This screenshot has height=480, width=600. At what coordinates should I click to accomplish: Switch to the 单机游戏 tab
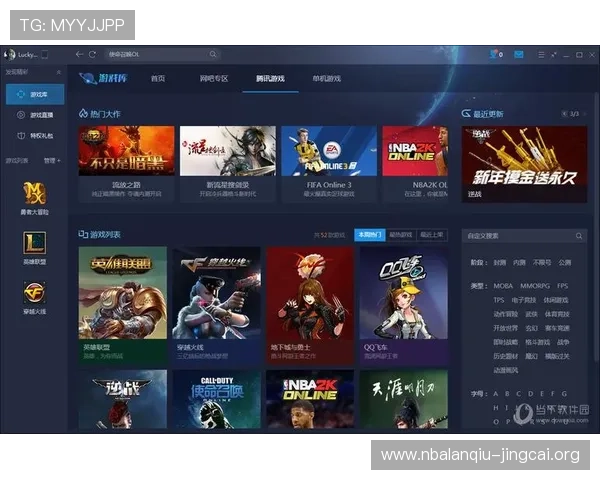pos(326,78)
